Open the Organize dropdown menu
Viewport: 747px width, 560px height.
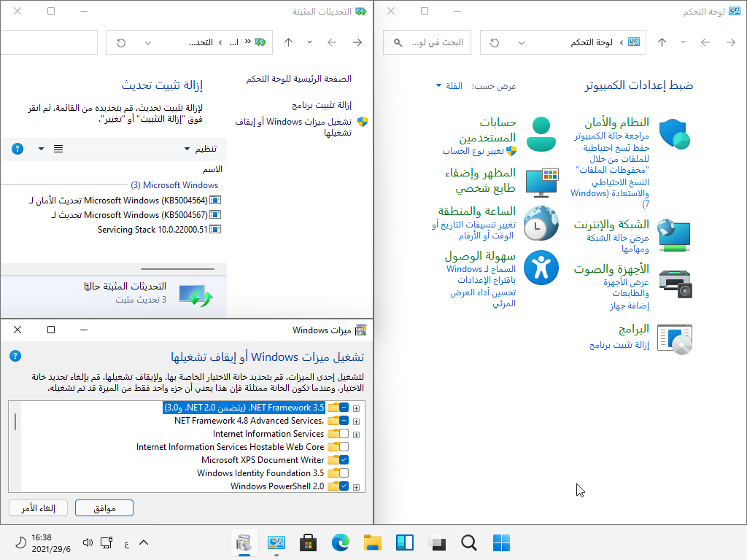tap(201, 149)
